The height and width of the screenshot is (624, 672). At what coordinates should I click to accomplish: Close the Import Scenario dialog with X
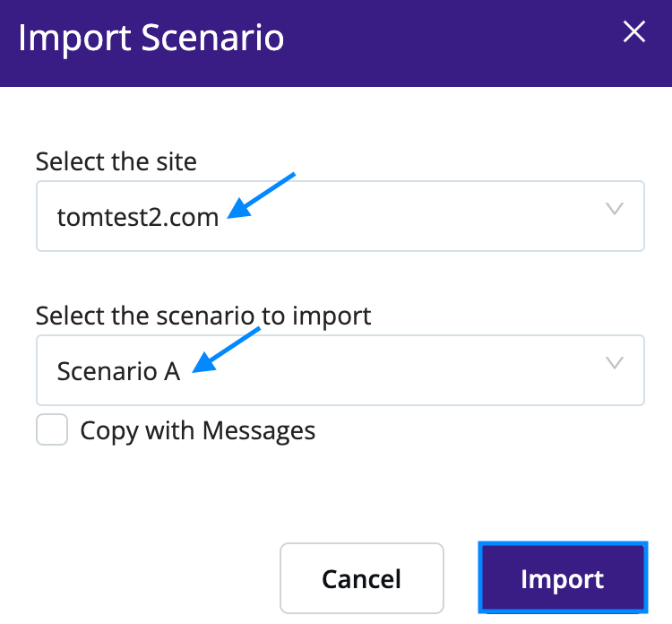[x=634, y=32]
